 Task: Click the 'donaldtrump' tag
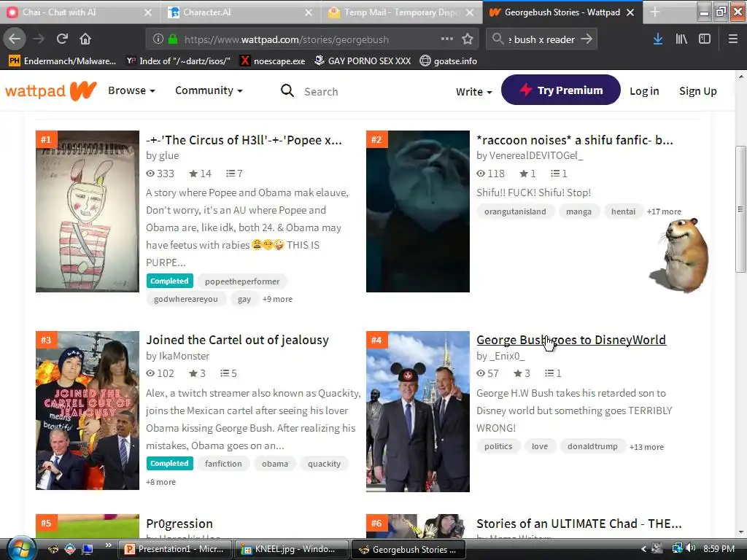pos(592,446)
